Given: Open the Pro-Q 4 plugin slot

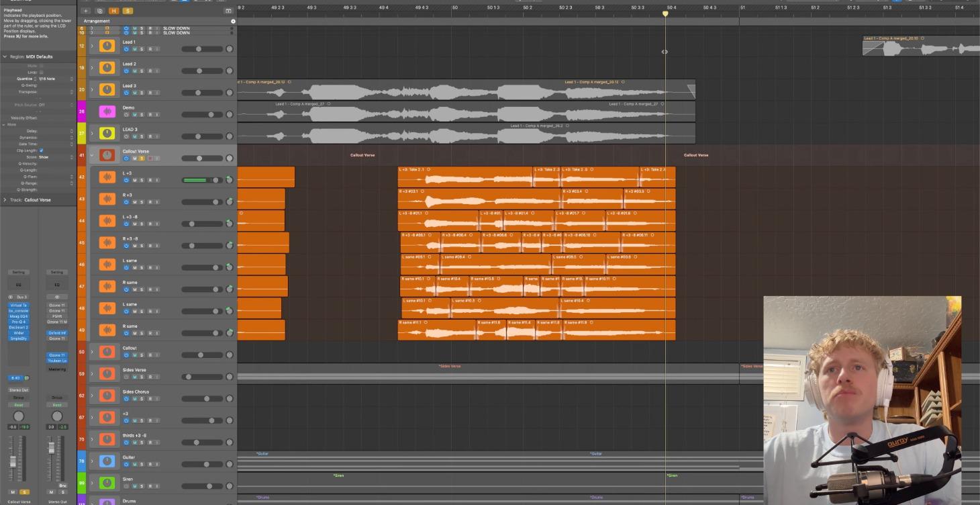Looking at the screenshot, I should click(19, 321).
